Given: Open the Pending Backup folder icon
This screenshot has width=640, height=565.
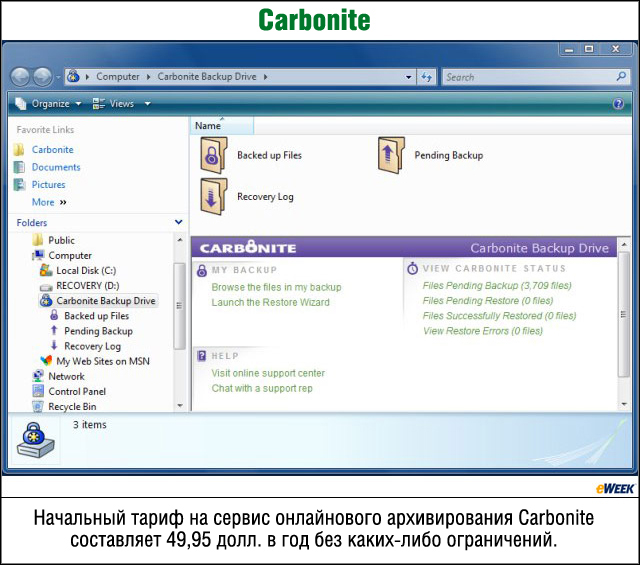Looking at the screenshot, I should coord(391,156).
